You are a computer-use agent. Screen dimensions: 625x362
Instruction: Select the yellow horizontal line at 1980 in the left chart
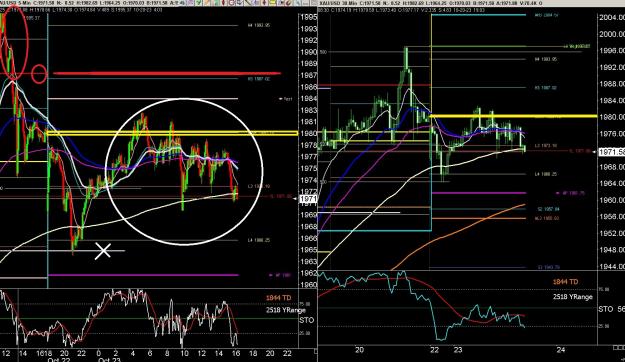(172, 133)
